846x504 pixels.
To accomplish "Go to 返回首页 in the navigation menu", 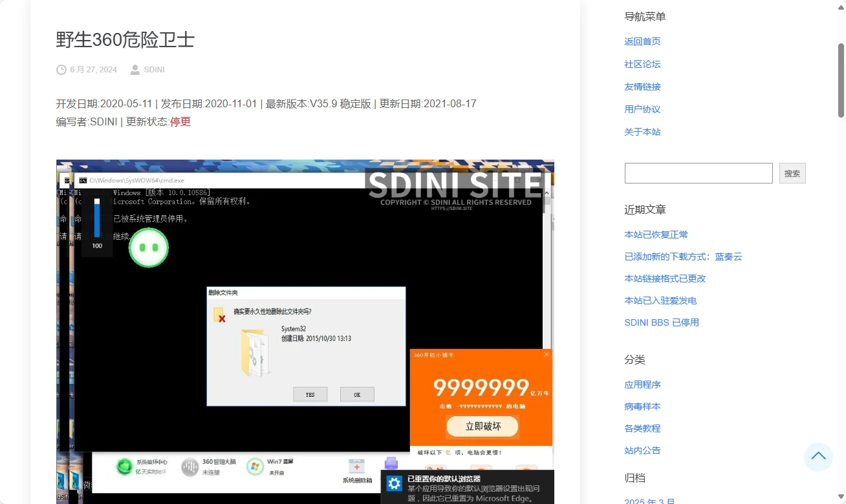I will coord(642,41).
